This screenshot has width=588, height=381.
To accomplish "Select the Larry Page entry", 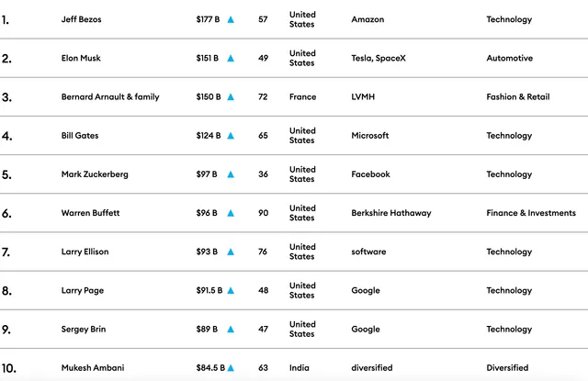I will 83,291.
